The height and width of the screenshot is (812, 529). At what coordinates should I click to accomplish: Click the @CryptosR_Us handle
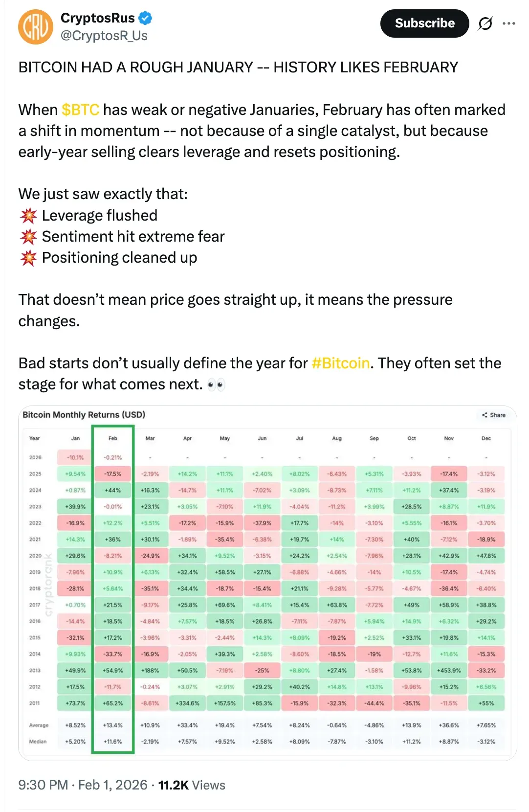click(x=104, y=36)
